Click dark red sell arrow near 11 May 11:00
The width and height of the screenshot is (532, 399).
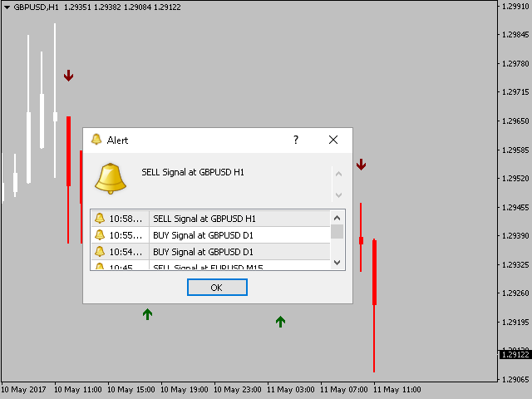[x=361, y=165]
